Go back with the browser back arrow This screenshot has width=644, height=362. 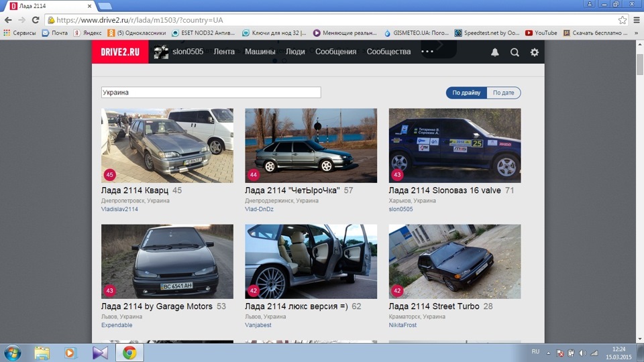8,19
